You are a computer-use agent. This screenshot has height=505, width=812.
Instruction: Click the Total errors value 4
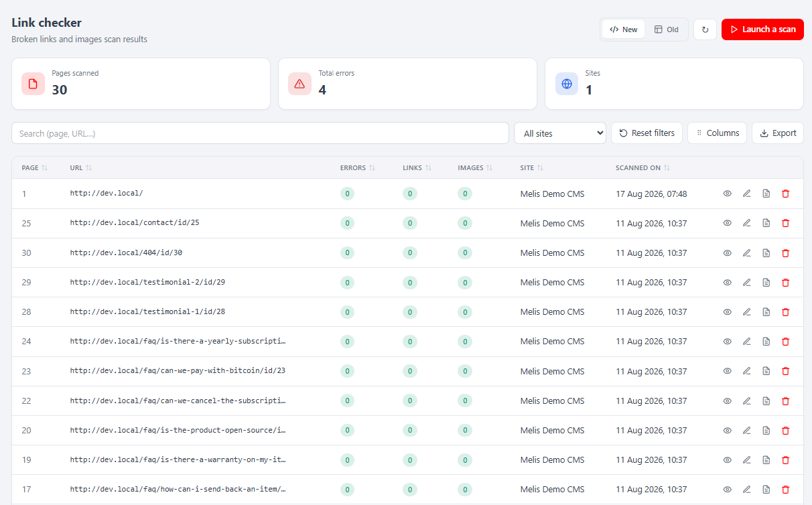322,90
